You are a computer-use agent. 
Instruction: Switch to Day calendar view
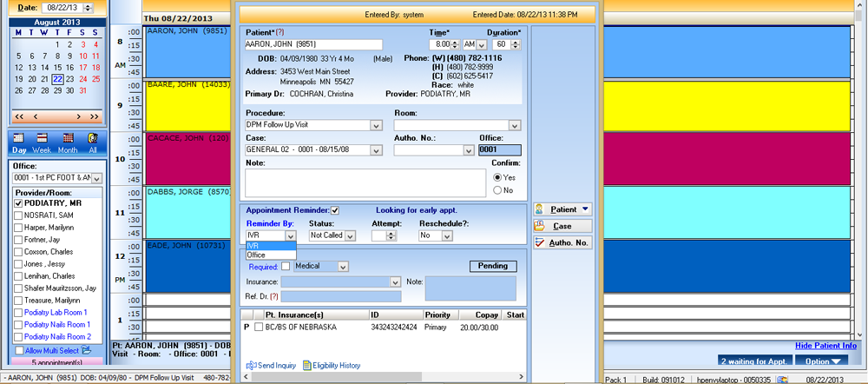pyautogui.click(x=18, y=143)
